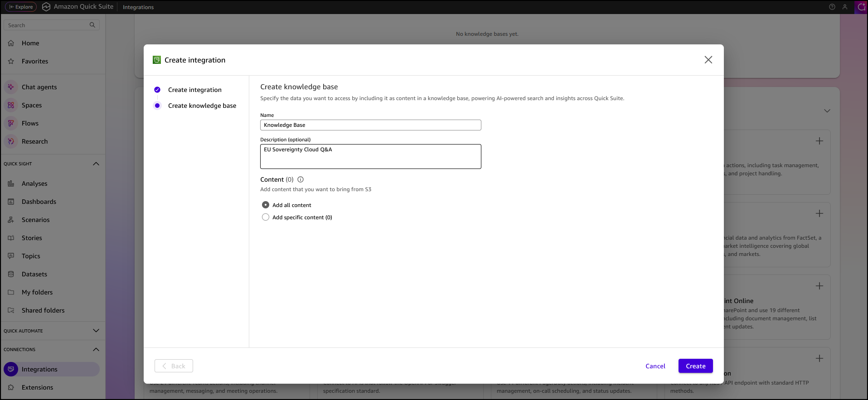
Task: Select the Add all content option
Action: [x=266, y=205]
